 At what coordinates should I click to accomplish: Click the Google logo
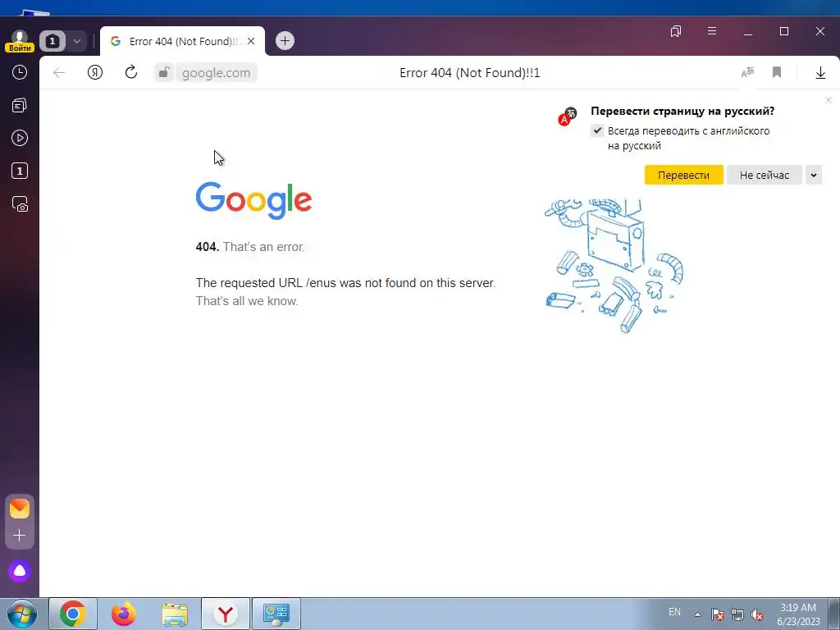point(254,201)
